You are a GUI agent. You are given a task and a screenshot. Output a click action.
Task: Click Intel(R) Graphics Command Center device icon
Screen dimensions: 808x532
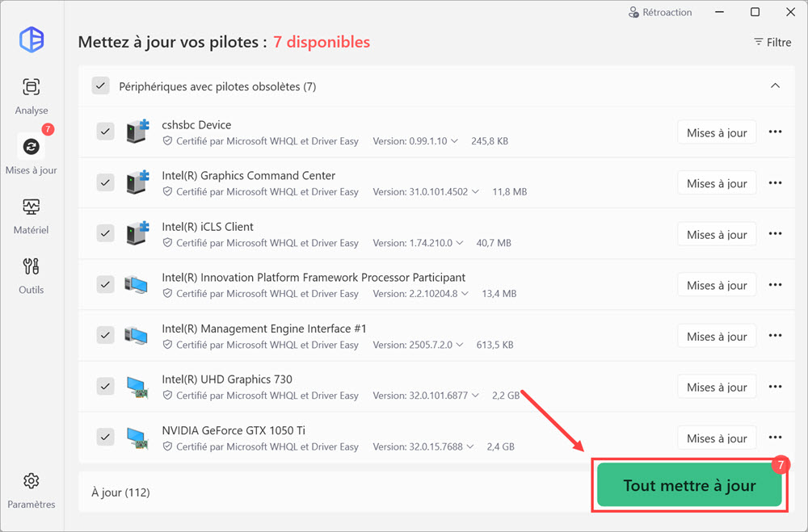click(x=137, y=182)
